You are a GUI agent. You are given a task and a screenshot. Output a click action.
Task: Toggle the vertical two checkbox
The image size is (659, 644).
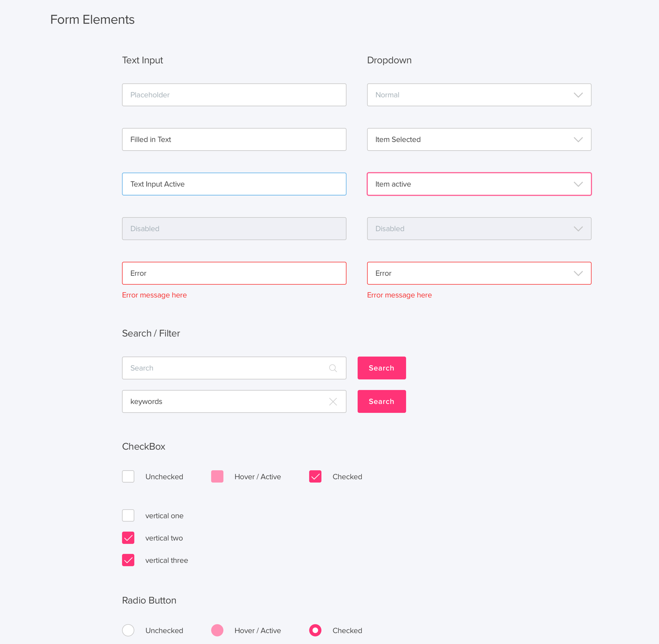128,538
